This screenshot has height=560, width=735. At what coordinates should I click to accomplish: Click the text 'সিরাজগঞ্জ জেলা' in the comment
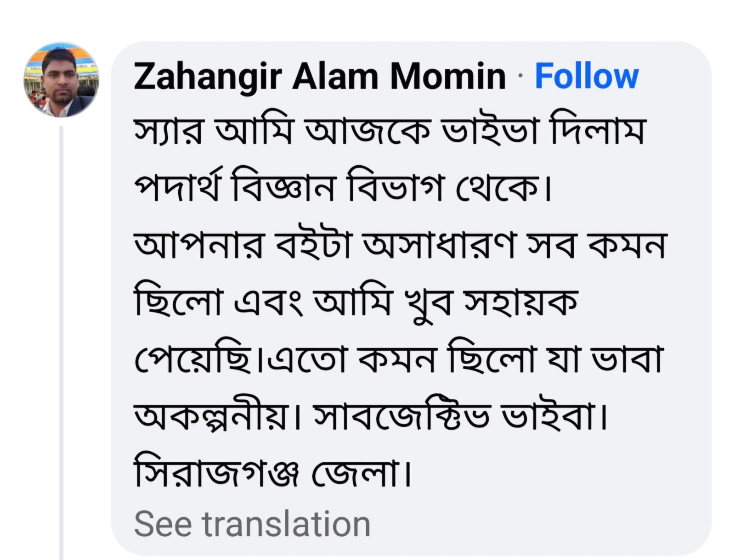tap(271, 473)
